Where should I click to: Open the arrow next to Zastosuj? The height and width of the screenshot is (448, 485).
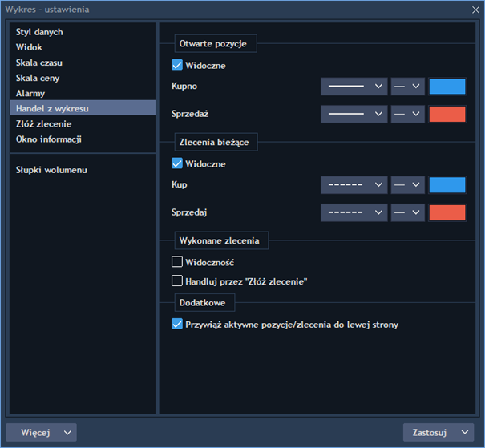(x=465, y=432)
